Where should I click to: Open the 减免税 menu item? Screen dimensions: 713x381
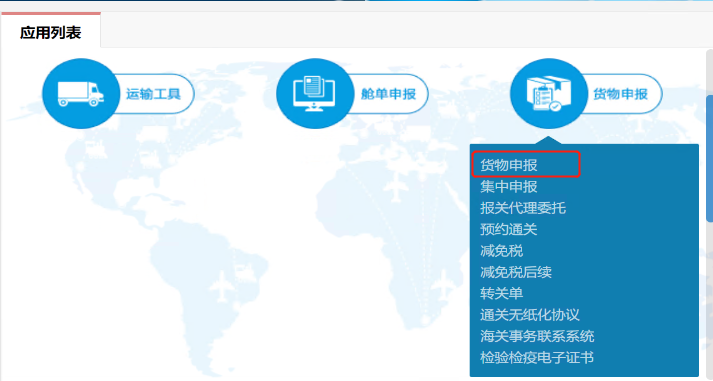[x=502, y=251]
